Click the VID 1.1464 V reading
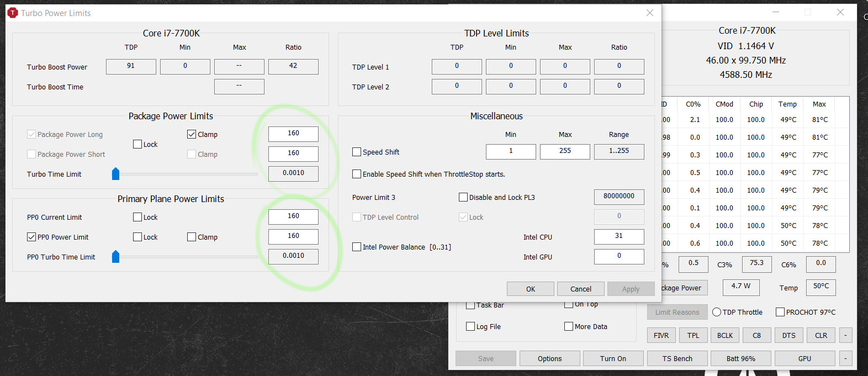868x376 pixels. point(745,46)
